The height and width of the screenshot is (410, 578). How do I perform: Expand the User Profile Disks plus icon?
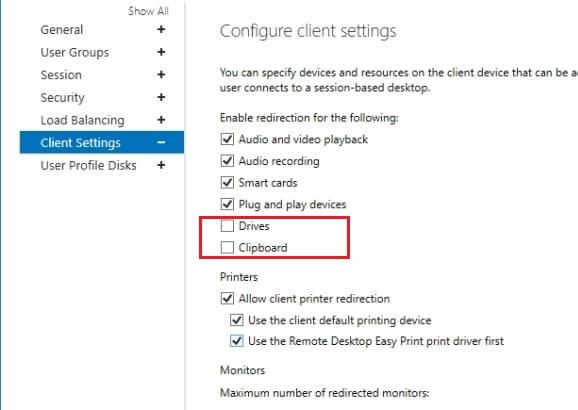pos(161,165)
